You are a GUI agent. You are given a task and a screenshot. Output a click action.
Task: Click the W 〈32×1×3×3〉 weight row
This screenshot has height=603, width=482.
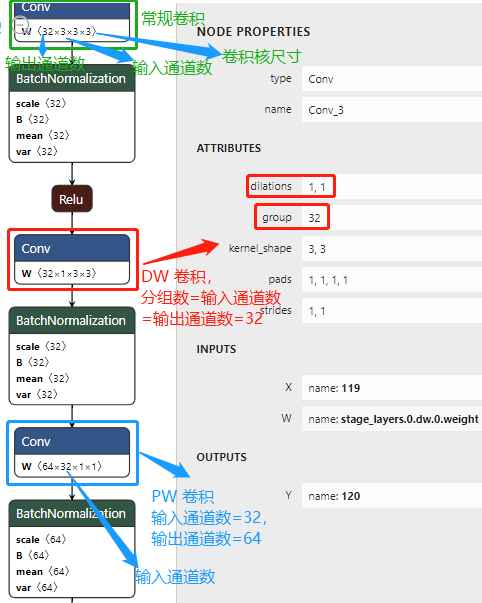pos(72,273)
